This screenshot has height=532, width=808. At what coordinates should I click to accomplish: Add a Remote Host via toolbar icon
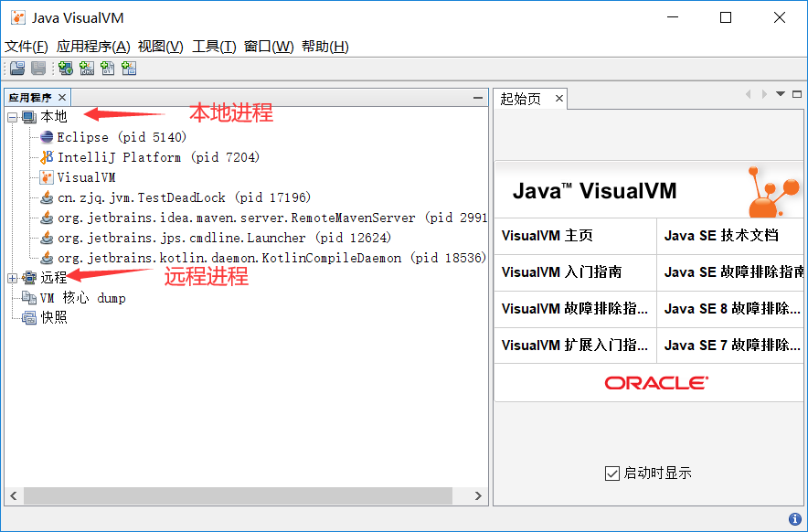(x=66, y=68)
